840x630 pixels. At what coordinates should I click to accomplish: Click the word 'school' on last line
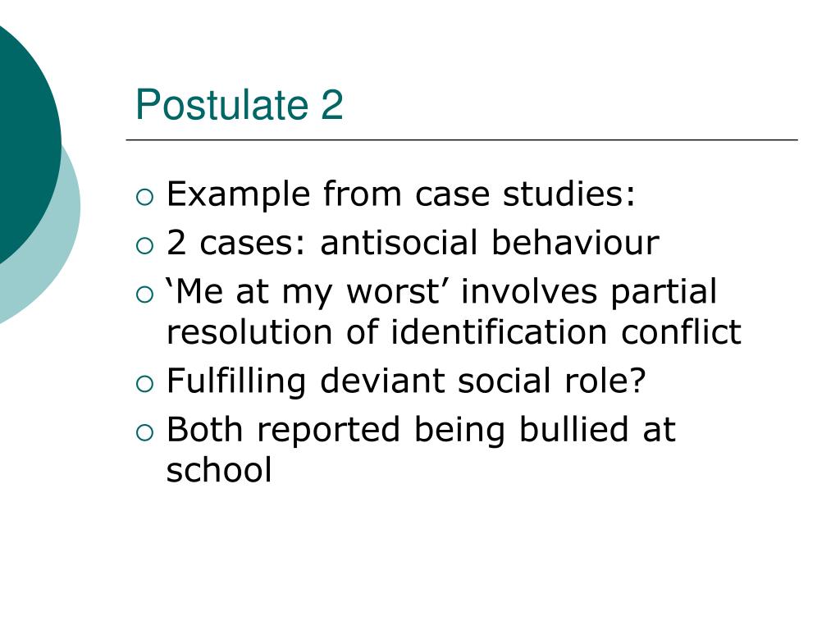tap(219, 470)
